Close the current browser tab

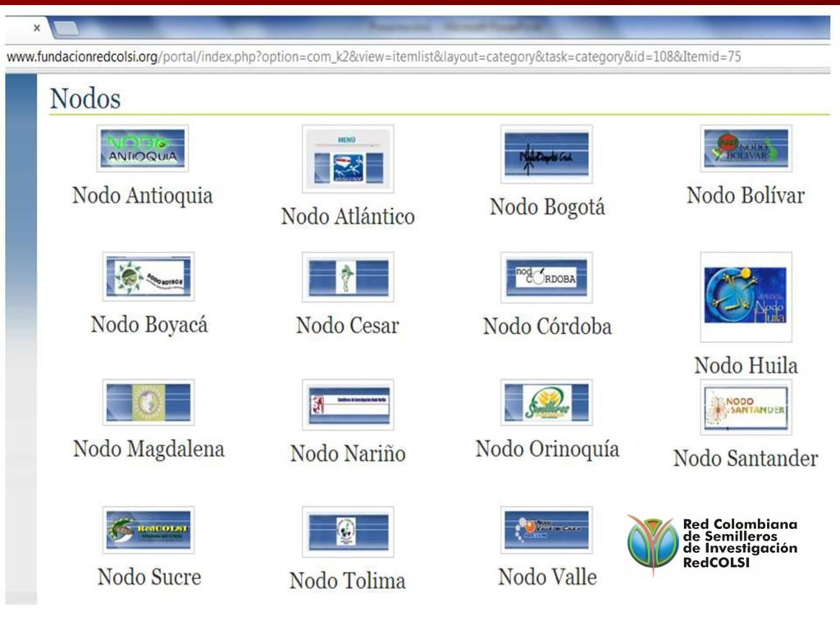coord(36,28)
